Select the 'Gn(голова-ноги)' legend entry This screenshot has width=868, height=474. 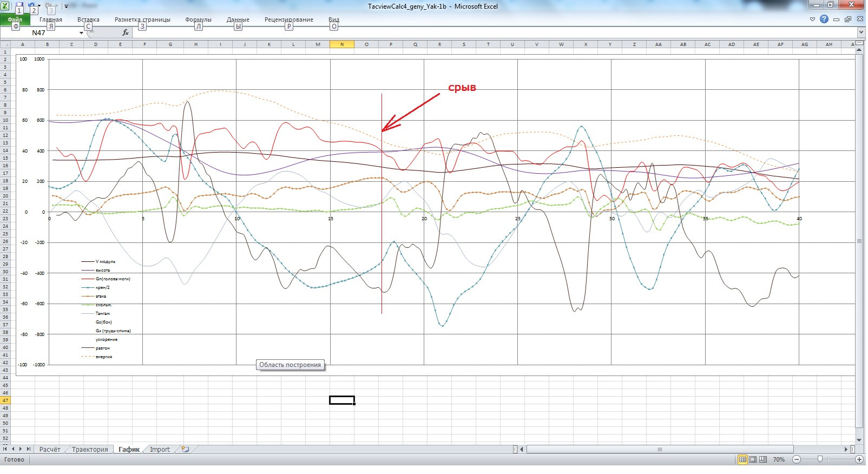tap(106, 279)
